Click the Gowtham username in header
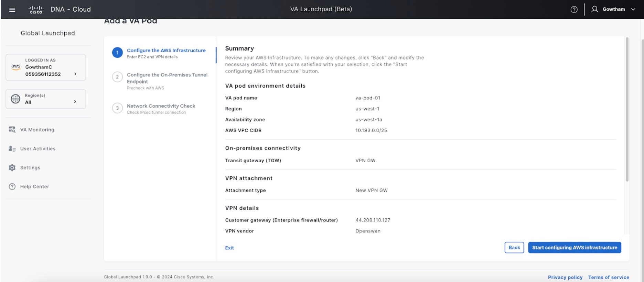644x282 pixels. [x=614, y=9]
